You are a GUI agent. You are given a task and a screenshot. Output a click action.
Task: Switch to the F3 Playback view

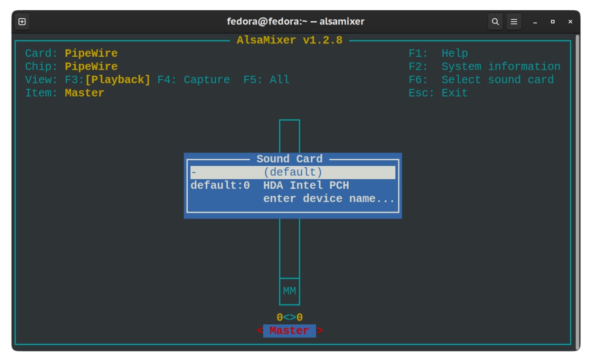[x=108, y=80]
